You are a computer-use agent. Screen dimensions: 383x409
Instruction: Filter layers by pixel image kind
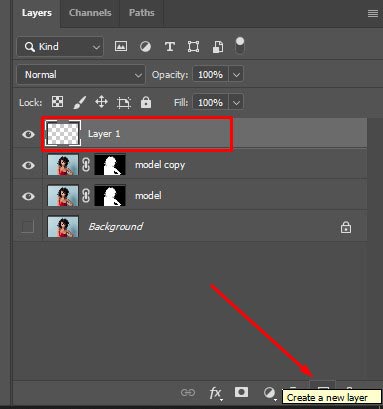click(x=121, y=46)
